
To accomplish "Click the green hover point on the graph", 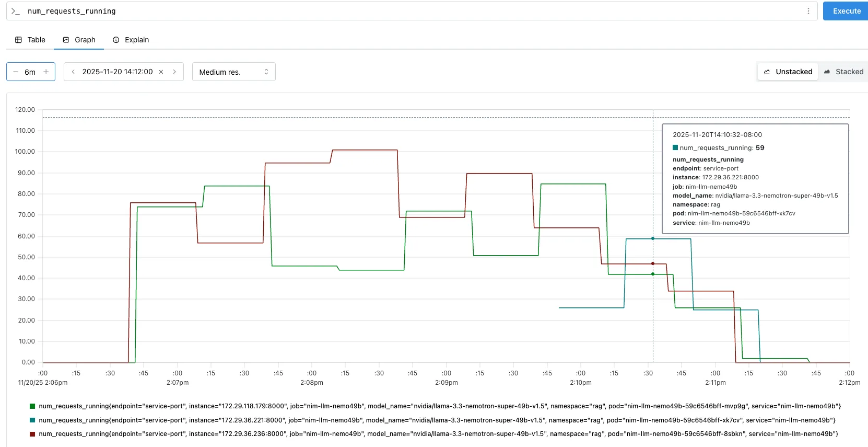I will 653,274.
